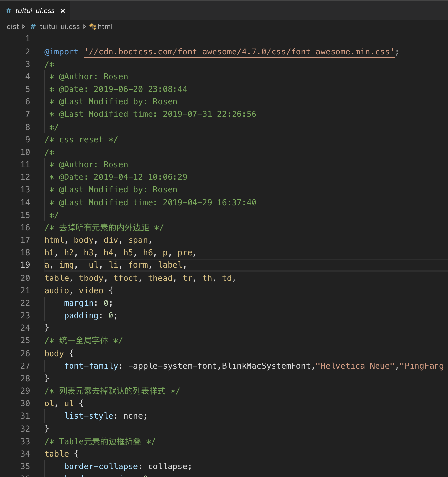Click the ol selector on line 30
The height and width of the screenshot is (477, 448).
(49, 404)
